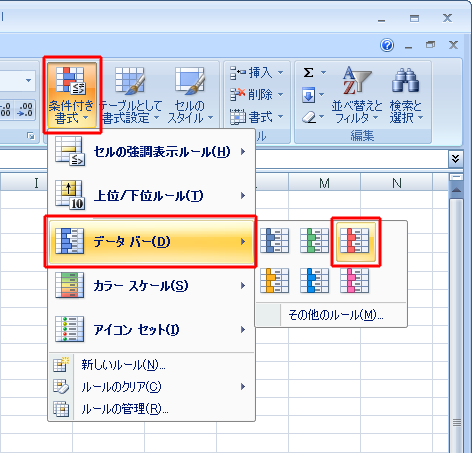The width and height of the screenshot is (472, 453).
Task: Choose 新しいルール(N)... menu item
Action: coord(152,365)
